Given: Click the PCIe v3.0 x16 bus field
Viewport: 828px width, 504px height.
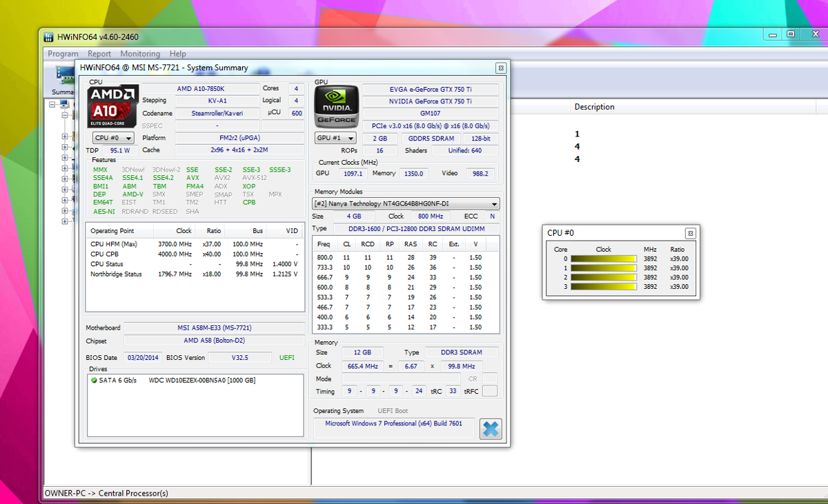Looking at the screenshot, I should coord(431,125).
